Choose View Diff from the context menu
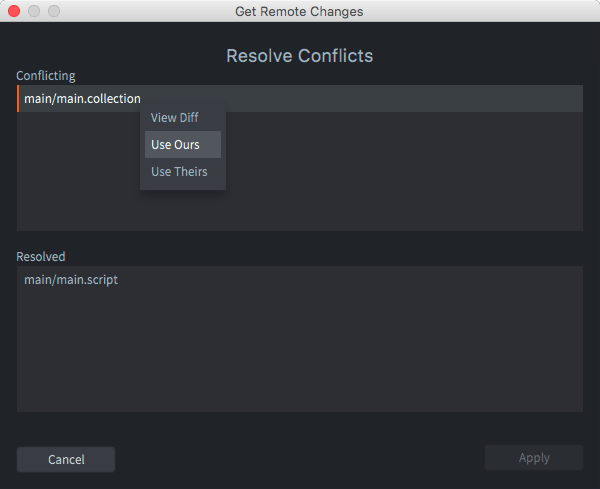Viewport: 600px width, 489px height. [174, 118]
